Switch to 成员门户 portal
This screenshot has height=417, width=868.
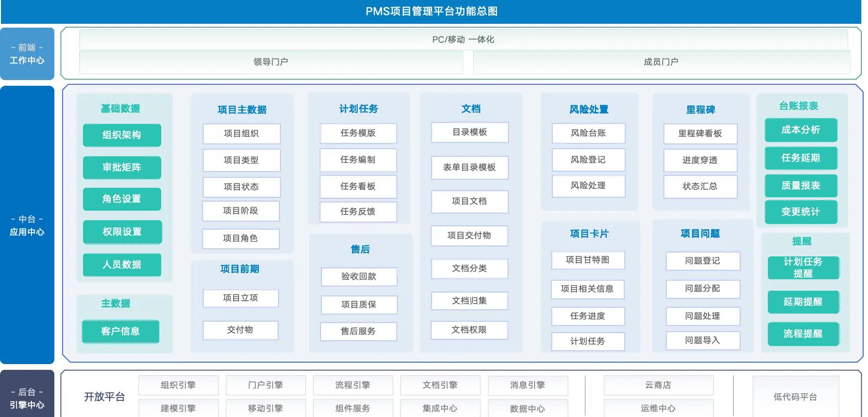661,62
